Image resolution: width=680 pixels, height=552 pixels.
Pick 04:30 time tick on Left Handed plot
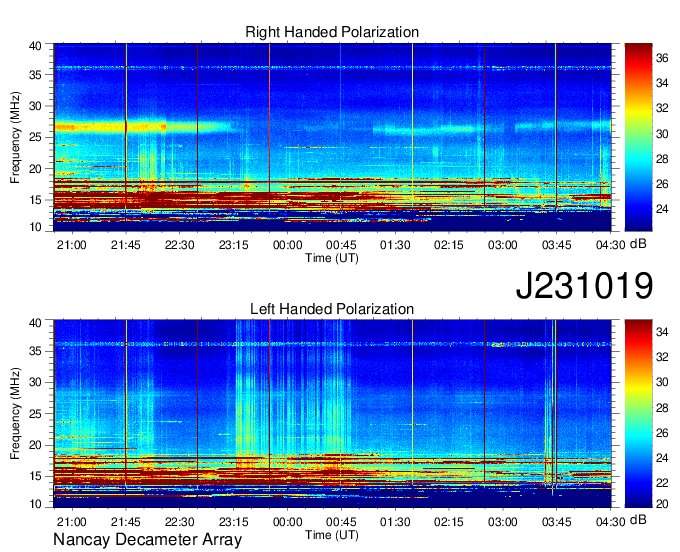pos(611,522)
